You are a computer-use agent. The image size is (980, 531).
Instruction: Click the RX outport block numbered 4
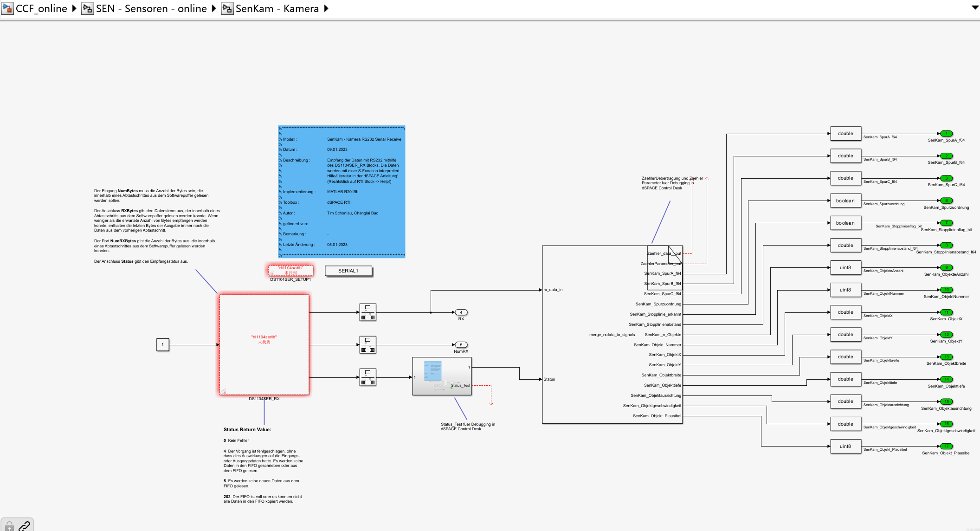461,312
